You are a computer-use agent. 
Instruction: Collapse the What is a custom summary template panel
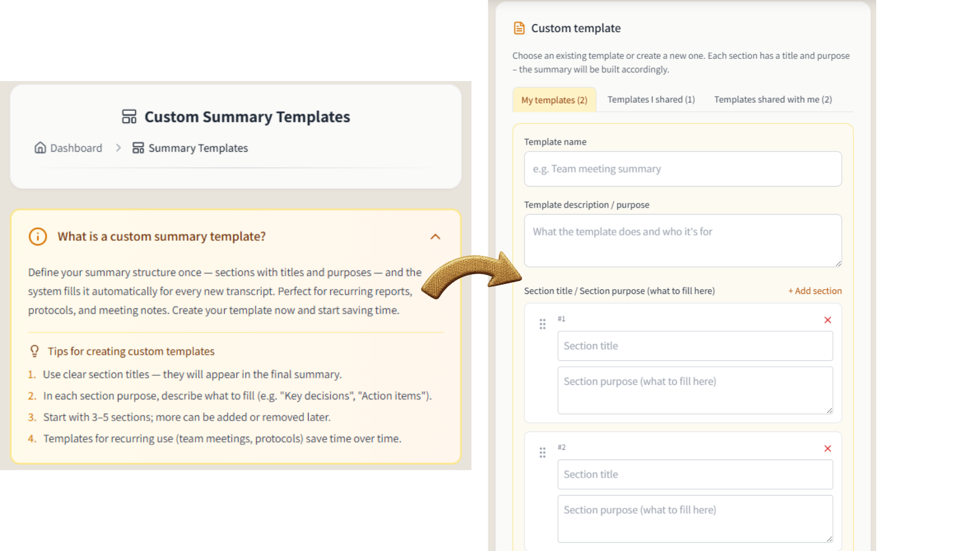pos(435,236)
